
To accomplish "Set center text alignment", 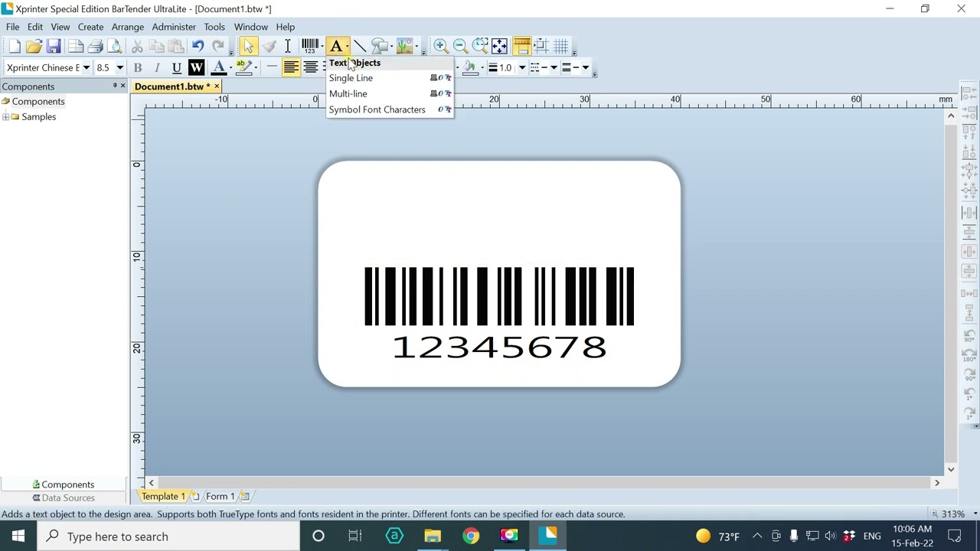I will coord(311,67).
